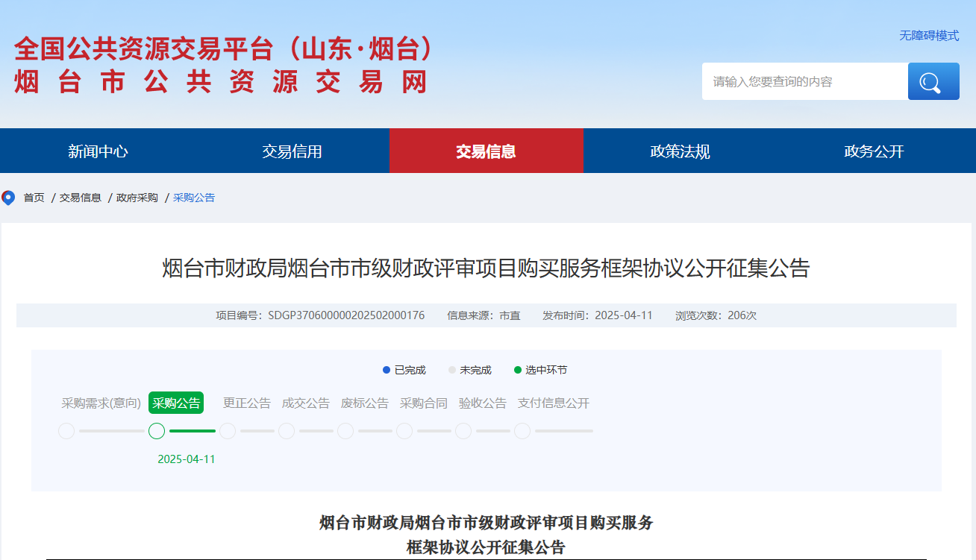Image resolution: width=976 pixels, height=560 pixels.
Task: Click the 交易信息 breadcrumb link
Action: point(81,198)
